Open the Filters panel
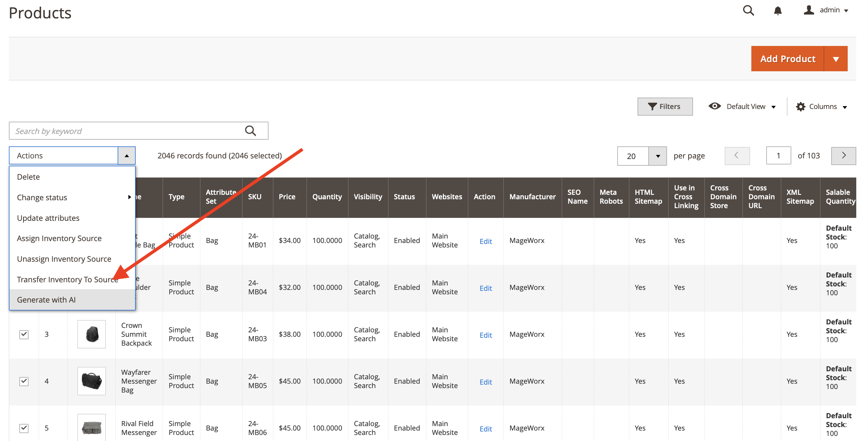The height and width of the screenshot is (441, 868). [x=665, y=106]
